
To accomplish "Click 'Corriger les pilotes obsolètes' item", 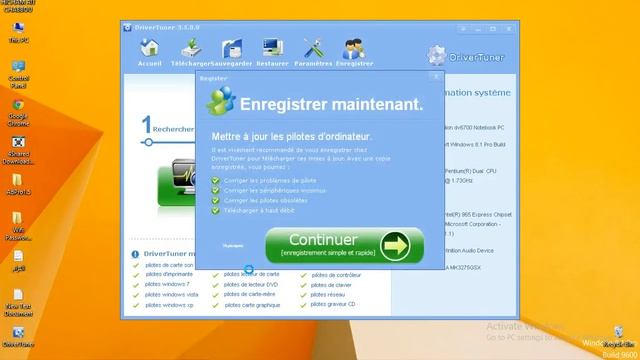I will pos(266,200).
